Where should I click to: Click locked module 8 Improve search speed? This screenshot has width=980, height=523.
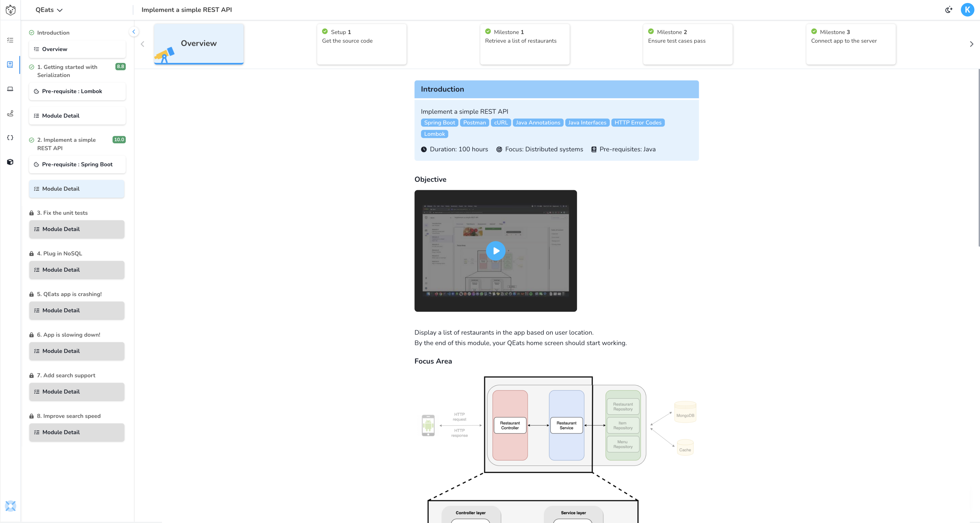click(68, 416)
